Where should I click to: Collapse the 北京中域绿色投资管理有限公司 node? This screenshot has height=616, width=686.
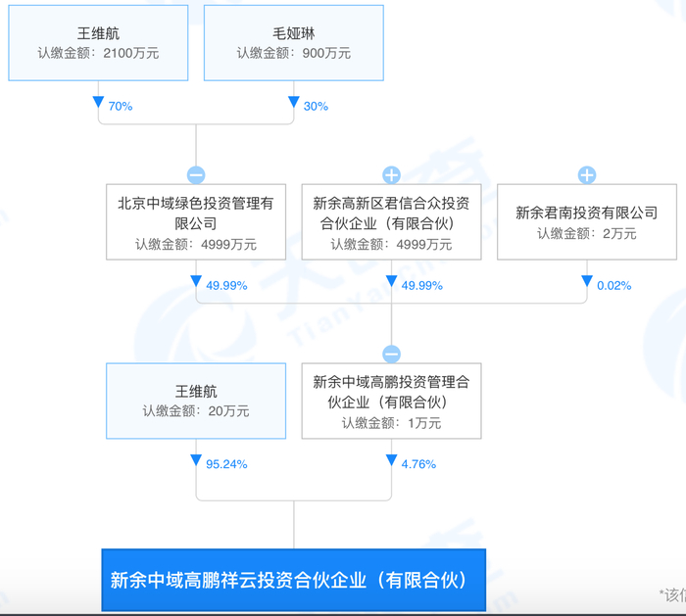[196, 175]
